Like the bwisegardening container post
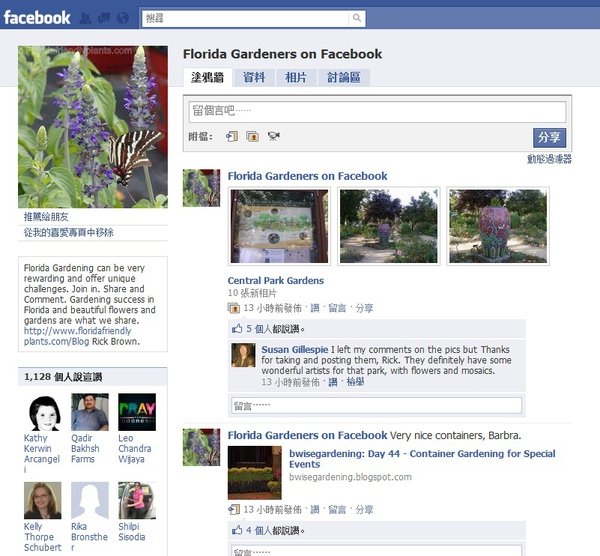Image resolution: width=600 pixels, height=556 pixels. click(x=315, y=510)
